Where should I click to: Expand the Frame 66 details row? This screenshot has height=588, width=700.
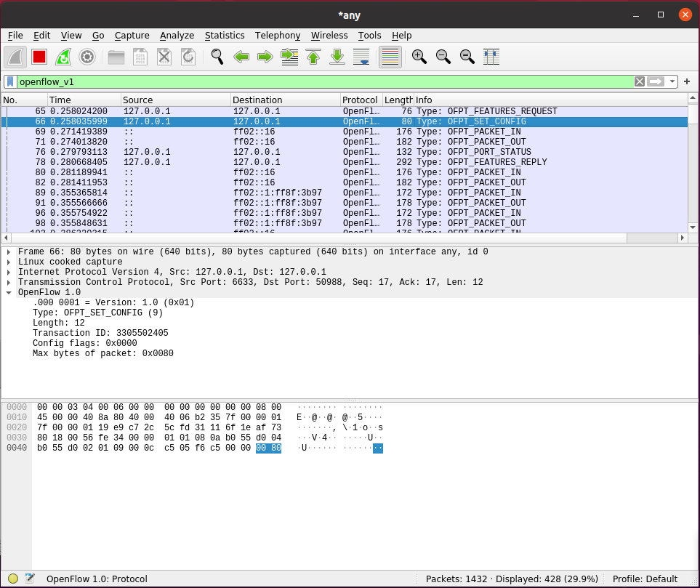pos(9,251)
